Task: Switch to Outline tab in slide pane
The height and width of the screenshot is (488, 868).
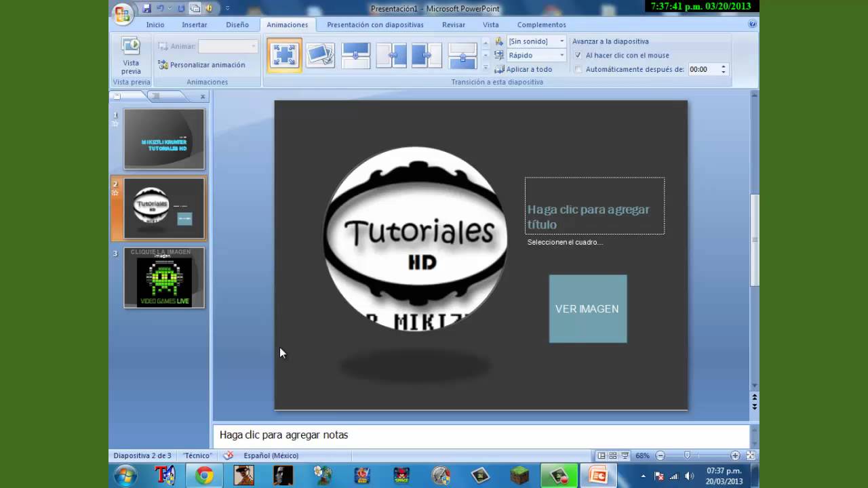Action: (x=155, y=96)
